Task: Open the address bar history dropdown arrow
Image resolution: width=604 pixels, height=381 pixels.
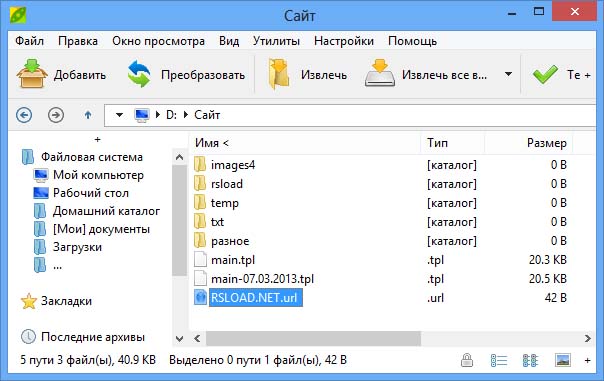Action: pyautogui.click(x=119, y=115)
